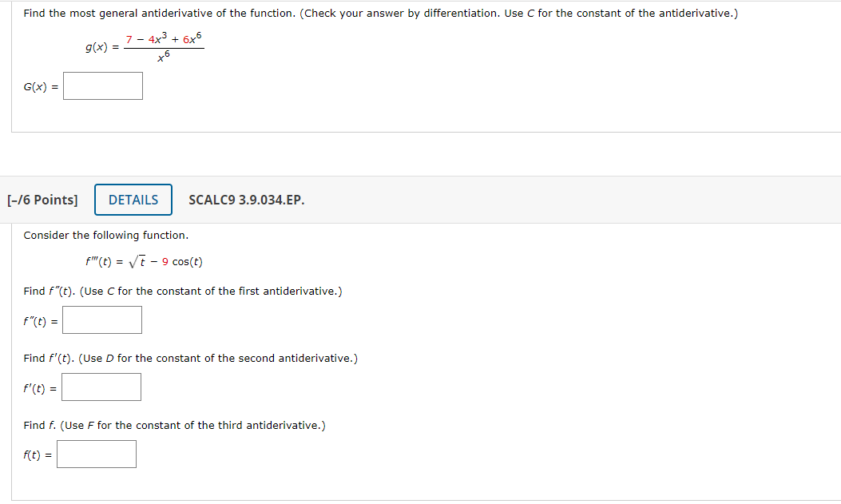This screenshot has width=841, height=504.
Task: Click the "f(t) =" label
Action: 38,455
